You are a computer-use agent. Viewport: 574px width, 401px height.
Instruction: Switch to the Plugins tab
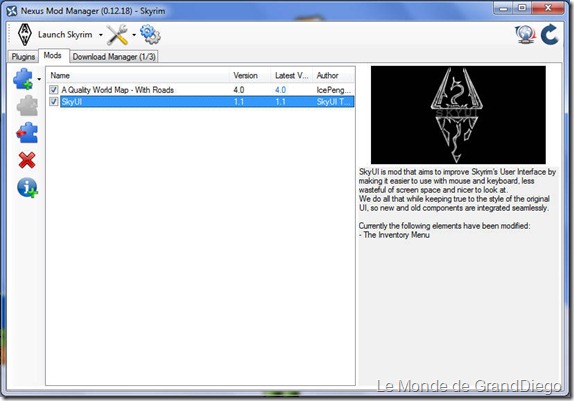click(x=23, y=56)
